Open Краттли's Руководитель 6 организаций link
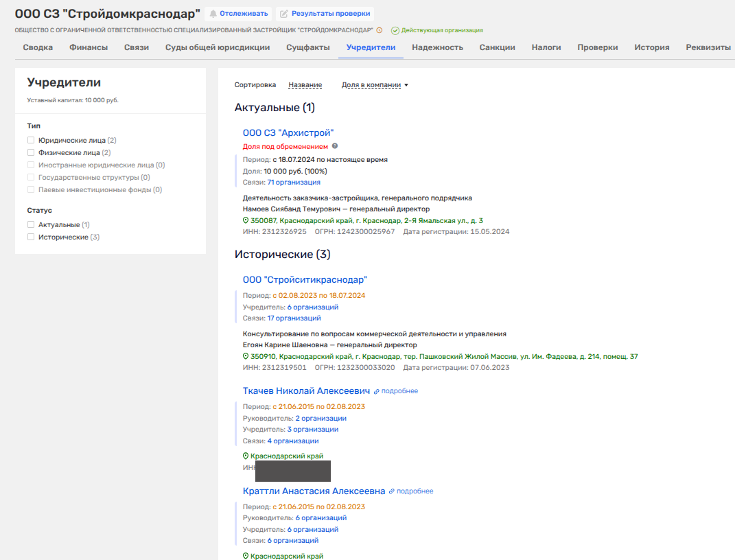Viewport: 735px width, 560px height. tap(321, 518)
